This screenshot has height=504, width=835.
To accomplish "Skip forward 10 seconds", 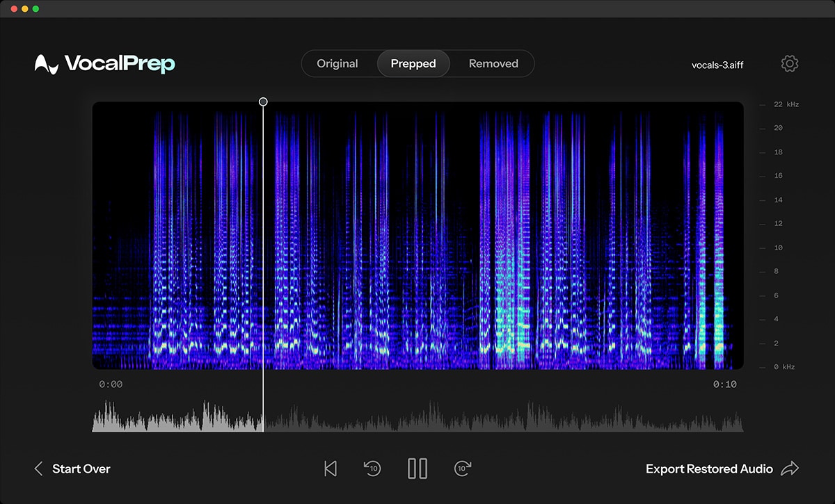I will point(462,469).
